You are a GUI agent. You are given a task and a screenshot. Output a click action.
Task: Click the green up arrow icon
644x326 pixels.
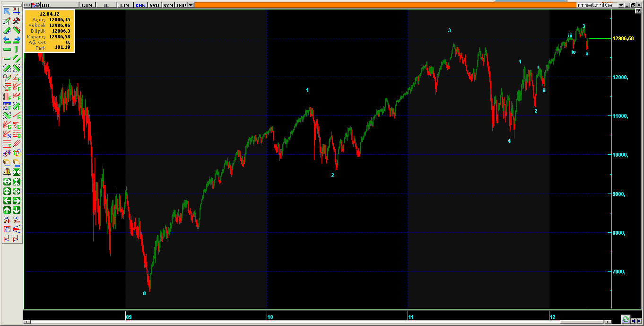(7, 210)
